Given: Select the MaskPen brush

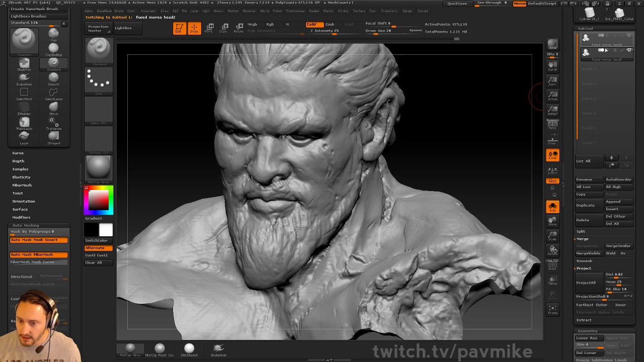Looking at the screenshot, I should click(x=24, y=64).
